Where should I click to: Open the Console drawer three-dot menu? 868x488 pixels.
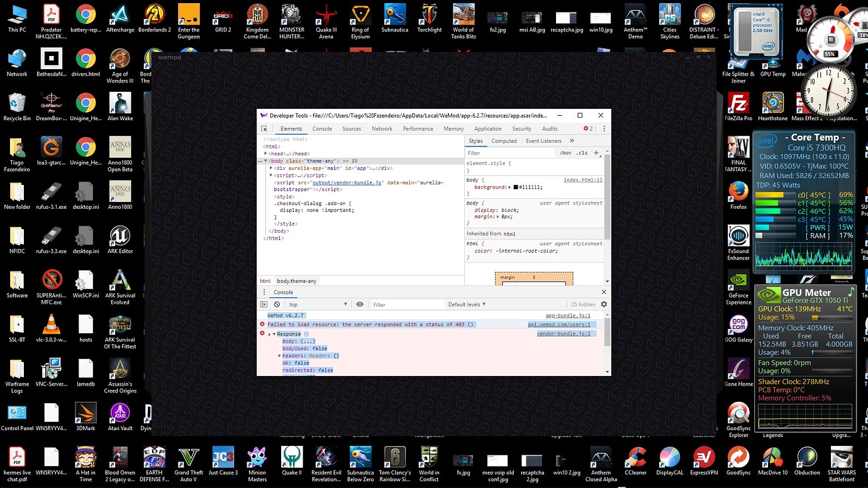[264, 292]
